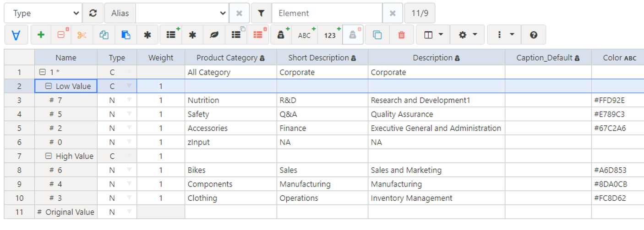Click the red trash delete icon
644x230 pixels.
coord(402,35)
